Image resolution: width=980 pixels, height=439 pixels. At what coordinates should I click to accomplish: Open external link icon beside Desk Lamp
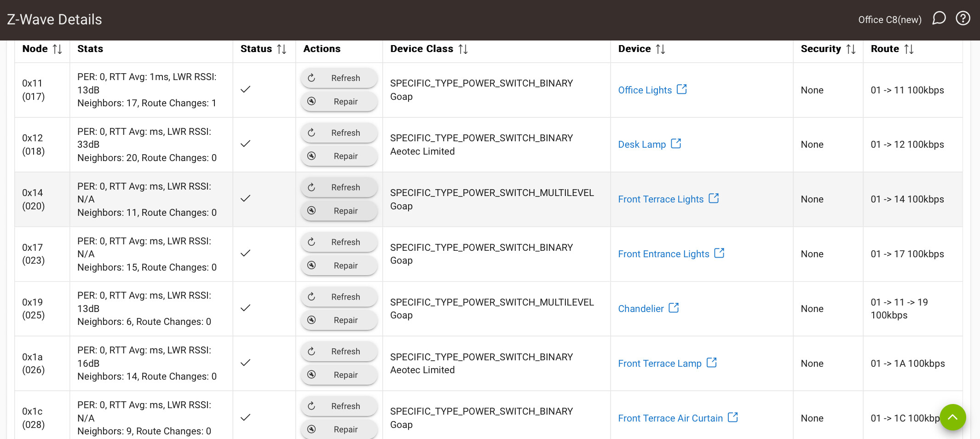pyautogui.click(x=676, y=144)
